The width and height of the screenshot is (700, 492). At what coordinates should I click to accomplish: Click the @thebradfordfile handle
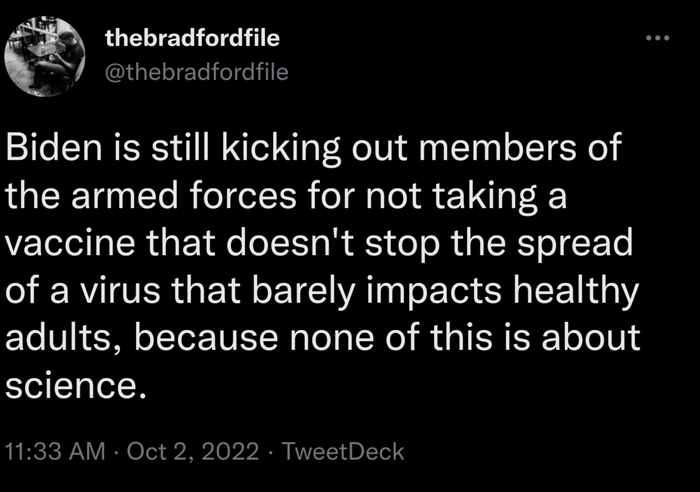click(196, 72)
